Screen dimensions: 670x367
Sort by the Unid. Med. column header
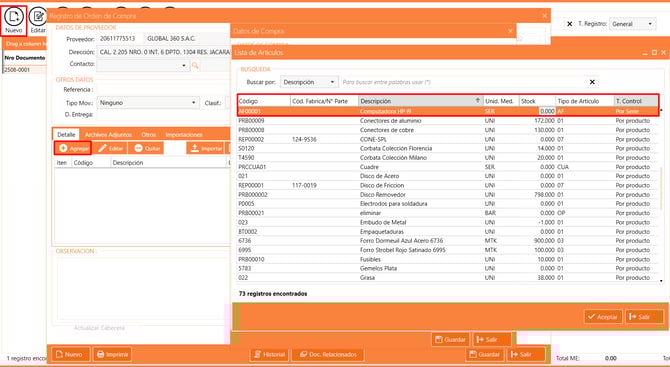(x=501, y=101)
